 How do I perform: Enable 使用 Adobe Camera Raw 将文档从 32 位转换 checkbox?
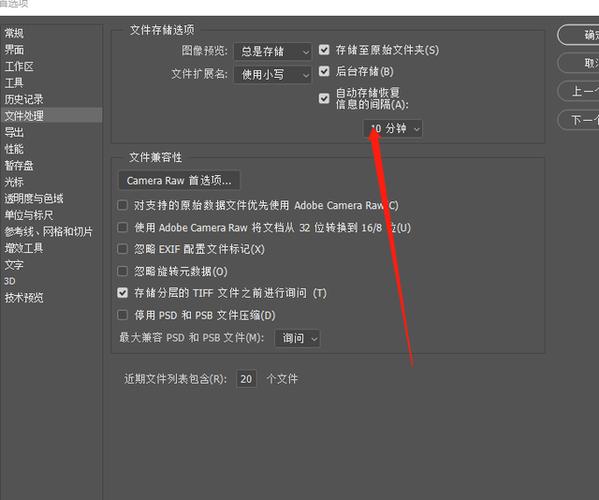(x=122, y=227)
